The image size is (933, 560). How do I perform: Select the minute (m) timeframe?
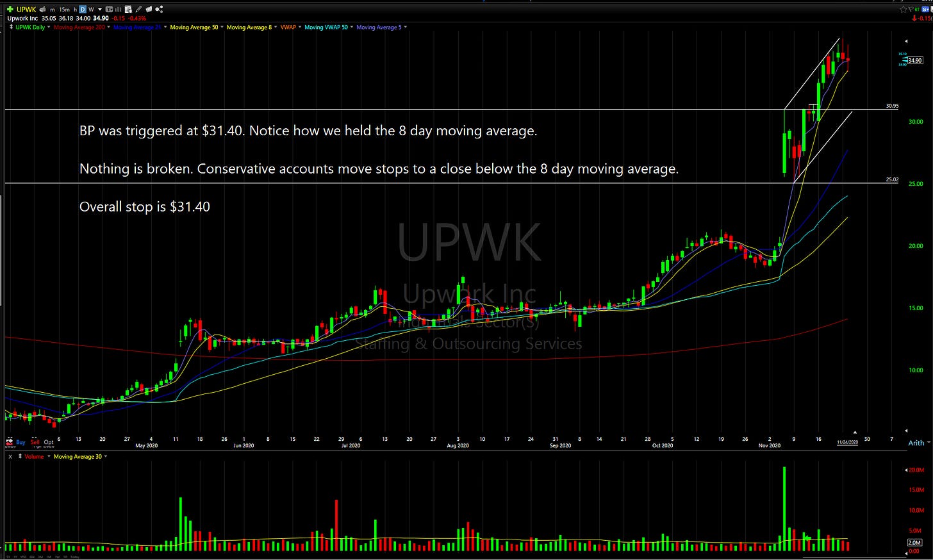point(52,10)
